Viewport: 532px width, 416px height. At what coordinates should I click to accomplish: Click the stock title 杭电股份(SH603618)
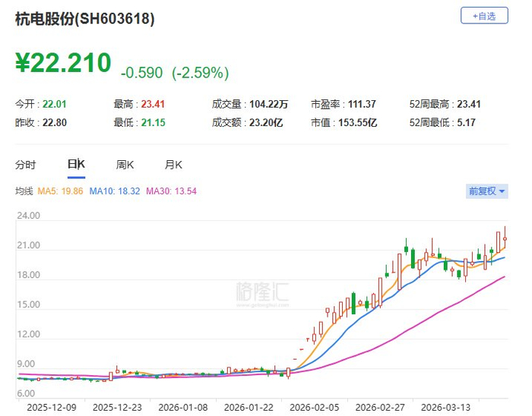point(85,19)
